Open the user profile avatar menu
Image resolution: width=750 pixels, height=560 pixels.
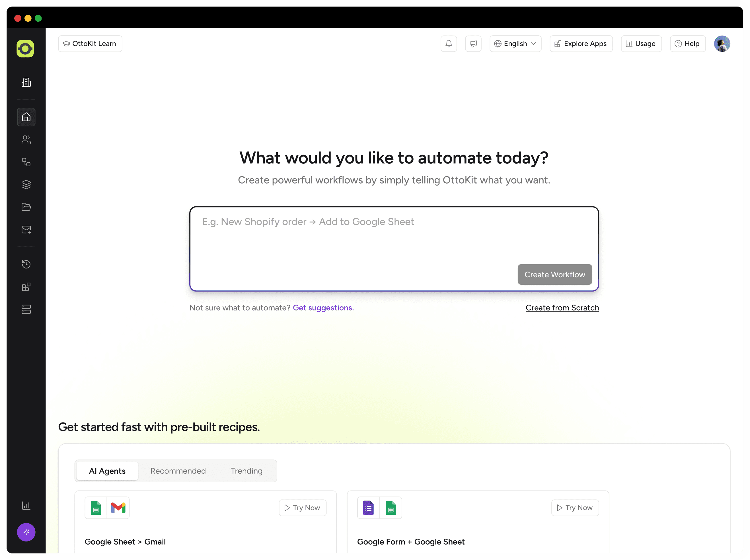pyautogui.click(x=722, y=44)
